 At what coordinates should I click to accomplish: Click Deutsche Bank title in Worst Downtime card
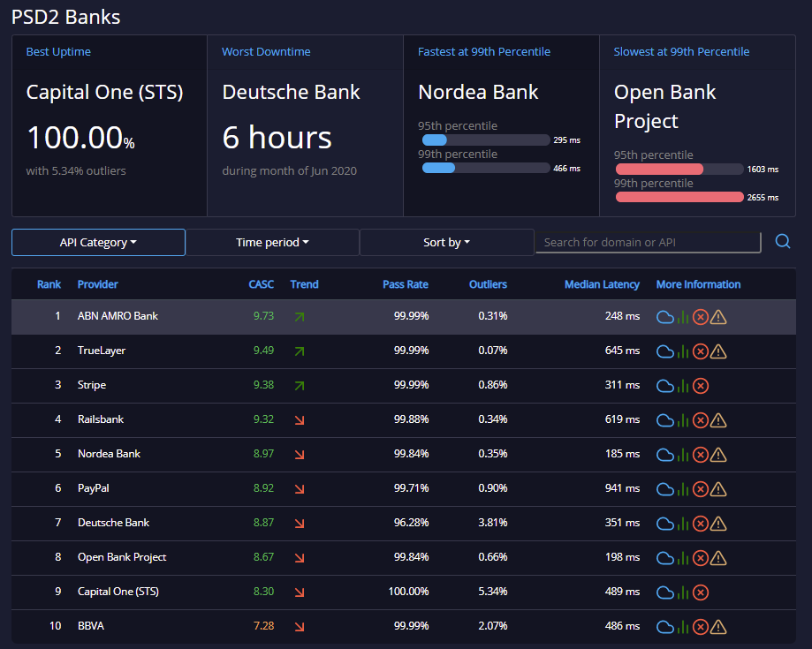[x=291, y=92]
